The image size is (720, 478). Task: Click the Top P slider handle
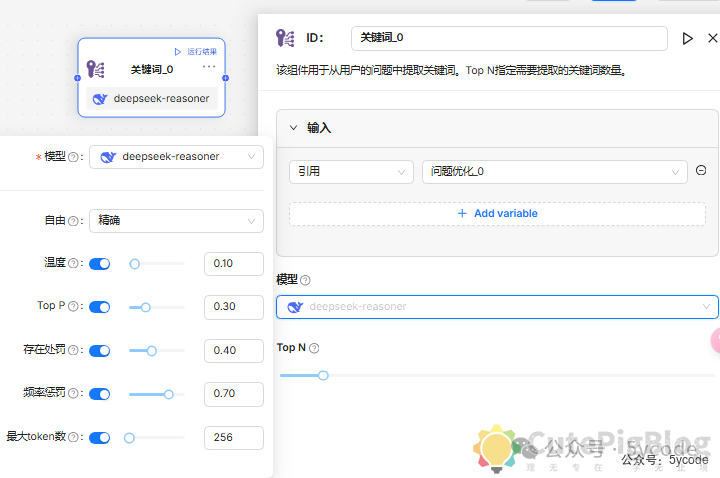click(146, 307)
